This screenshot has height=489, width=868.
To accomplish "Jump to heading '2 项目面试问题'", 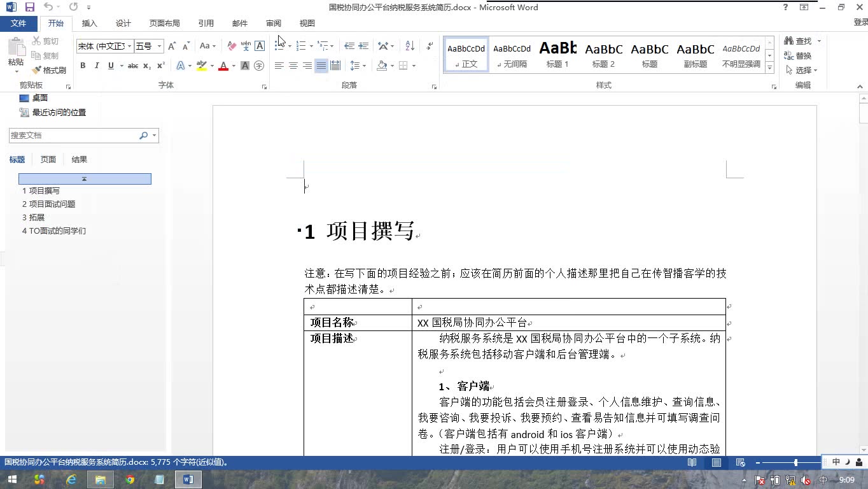I will coord(49,204).
